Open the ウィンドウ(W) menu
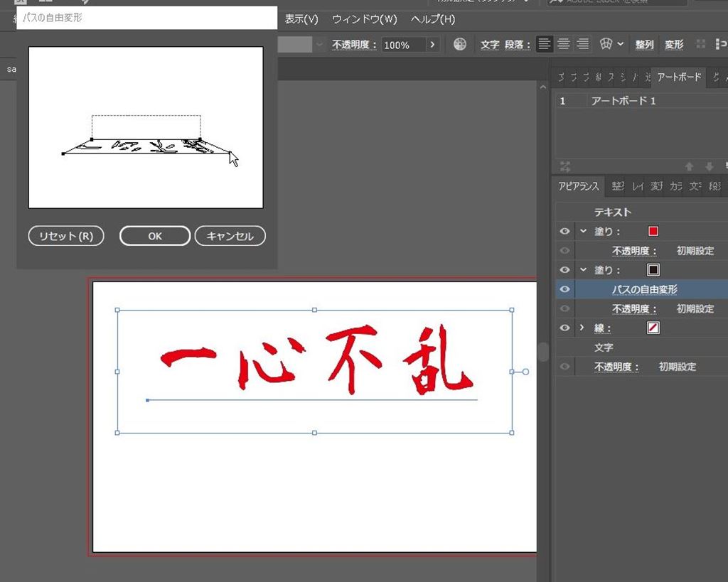This screenshot has height=582, width=728. pyautogui.click(x=365, y=19)
